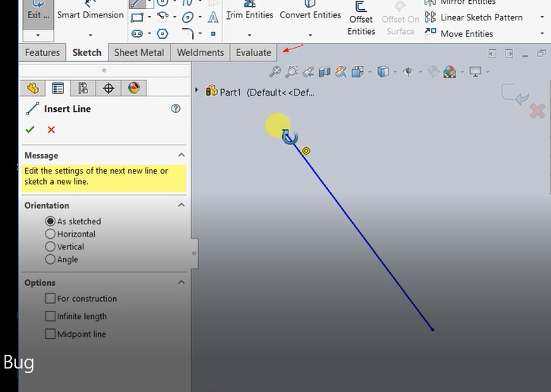Open Hide/Show Items eye icon
The height and width of the screenshot is (392, 551).
408,72
